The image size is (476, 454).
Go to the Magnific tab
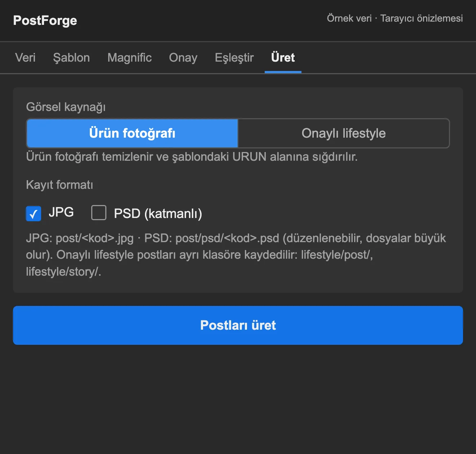[129, 58]
